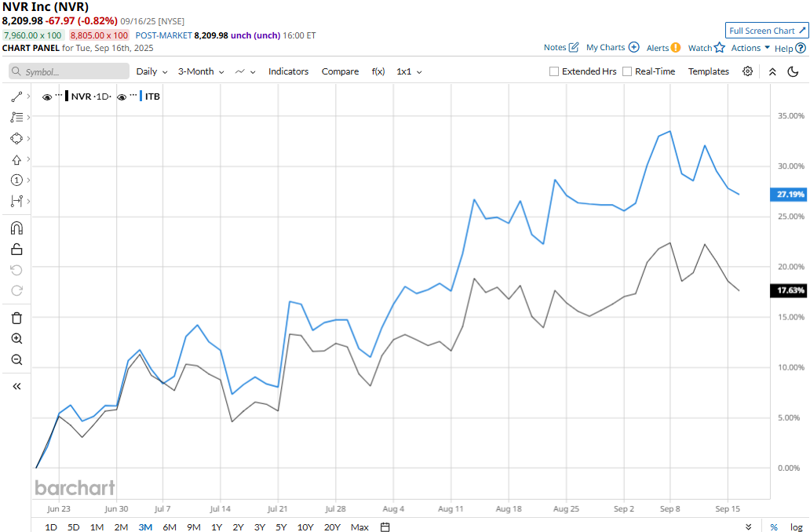Switch to dark mode moon icon
The image size is (810, 532).
tap(793, 71)
